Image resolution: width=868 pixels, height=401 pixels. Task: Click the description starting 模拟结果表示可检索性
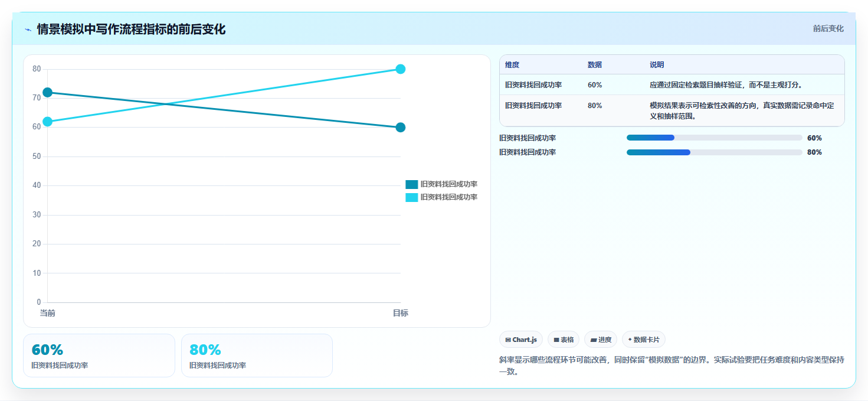742,111
